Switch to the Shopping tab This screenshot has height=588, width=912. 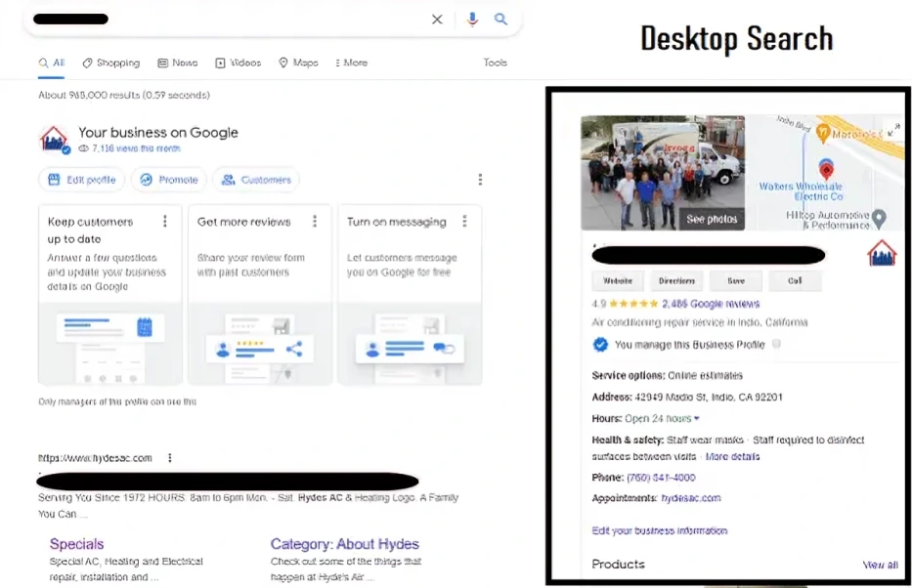[x=111, y=63]
